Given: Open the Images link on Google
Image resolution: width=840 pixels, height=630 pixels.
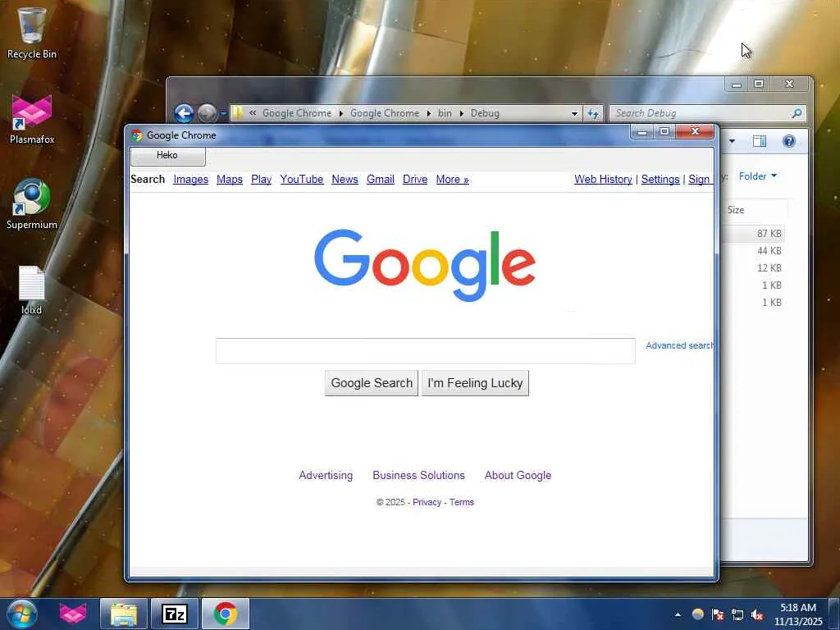Looking at the screenshot, I should [x=190, y=180].
